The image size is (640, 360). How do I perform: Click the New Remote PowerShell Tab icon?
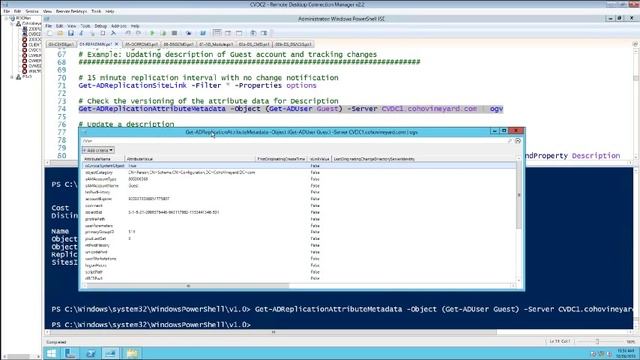(x=188, y=33)
